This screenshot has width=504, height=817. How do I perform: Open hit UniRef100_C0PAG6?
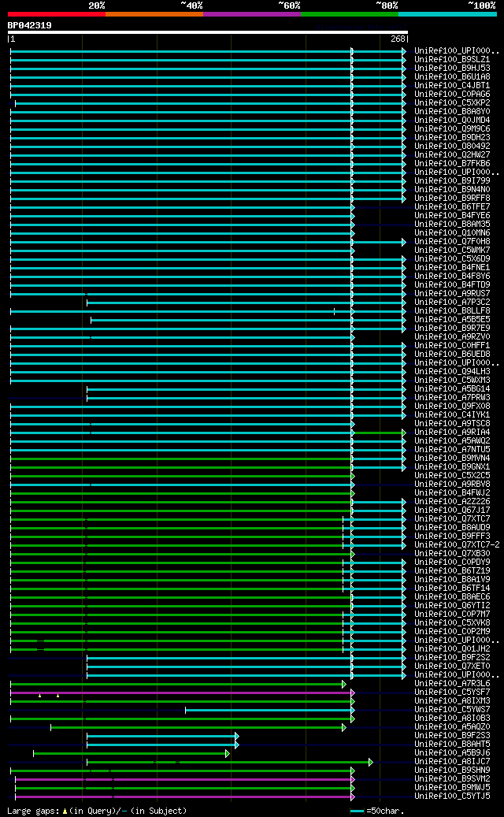(452, 95)
